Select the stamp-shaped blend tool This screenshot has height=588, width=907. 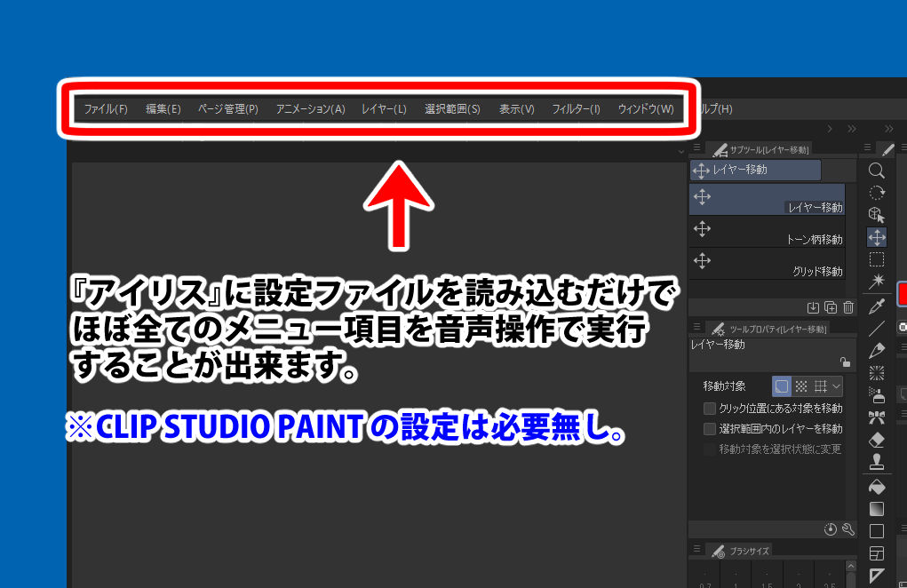click(876, 461)
